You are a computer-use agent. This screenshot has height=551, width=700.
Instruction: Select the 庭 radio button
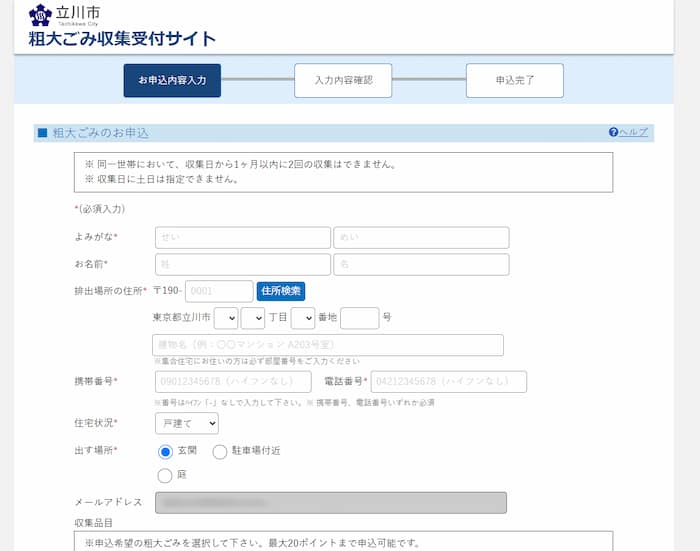pyautogui.click(x=166, y=475)
